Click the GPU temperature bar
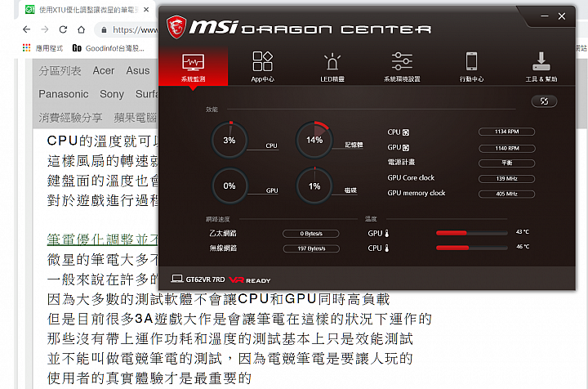 tap(471, 233)
